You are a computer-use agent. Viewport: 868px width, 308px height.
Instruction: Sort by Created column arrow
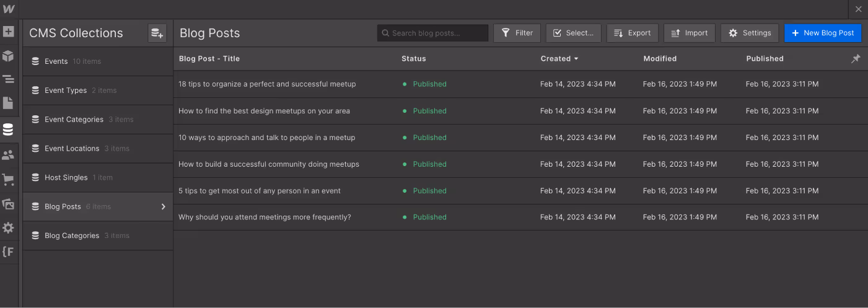576,59
